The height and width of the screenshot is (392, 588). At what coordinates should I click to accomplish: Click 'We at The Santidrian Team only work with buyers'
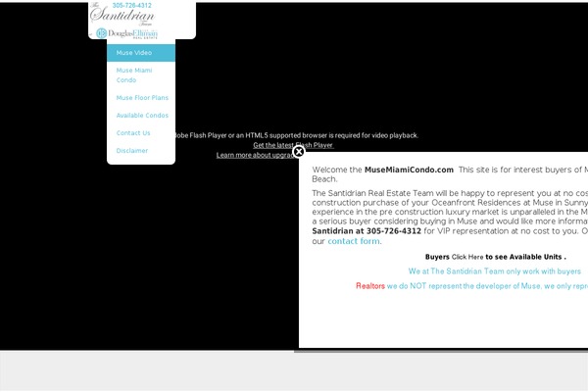[495, 271]
